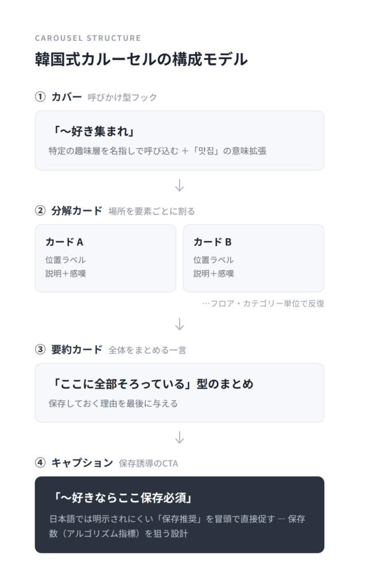Click the キャプション heading
This screenshot has width=381, height=588.
click(x=82, y=463)
